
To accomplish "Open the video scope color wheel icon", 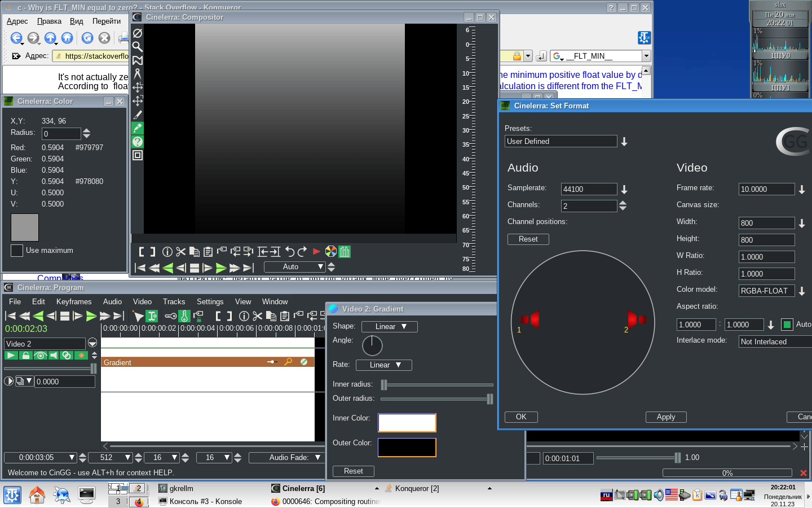I will [331, 252].
